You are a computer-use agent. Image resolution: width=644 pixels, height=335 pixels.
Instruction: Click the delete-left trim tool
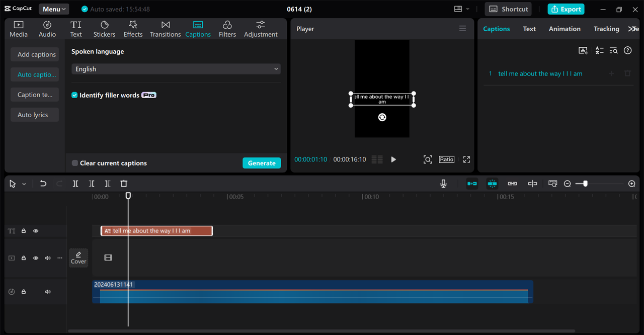coord(92,184)
